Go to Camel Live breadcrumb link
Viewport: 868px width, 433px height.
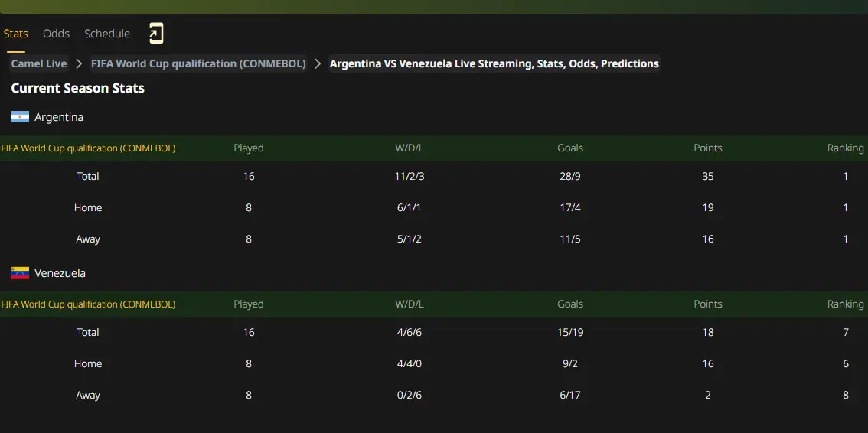tap(39, 63)
